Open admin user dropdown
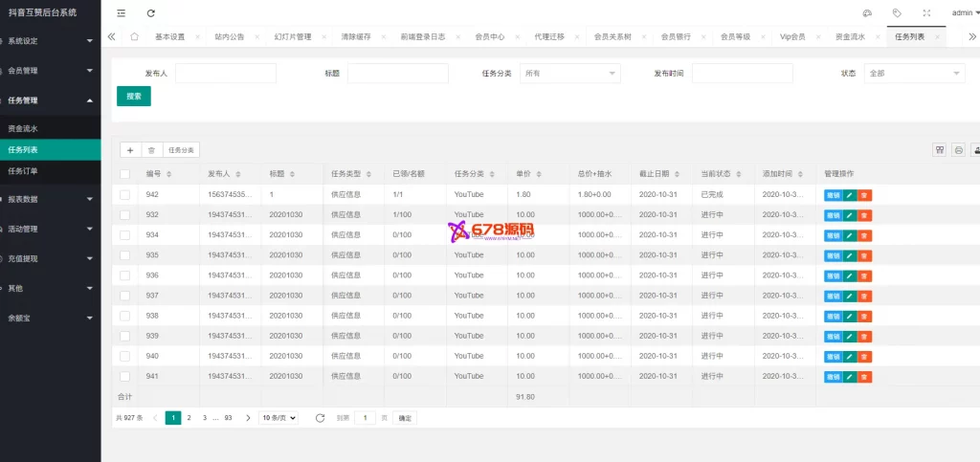980x462 pixels. pyautogui.click(x=966, y=13)
